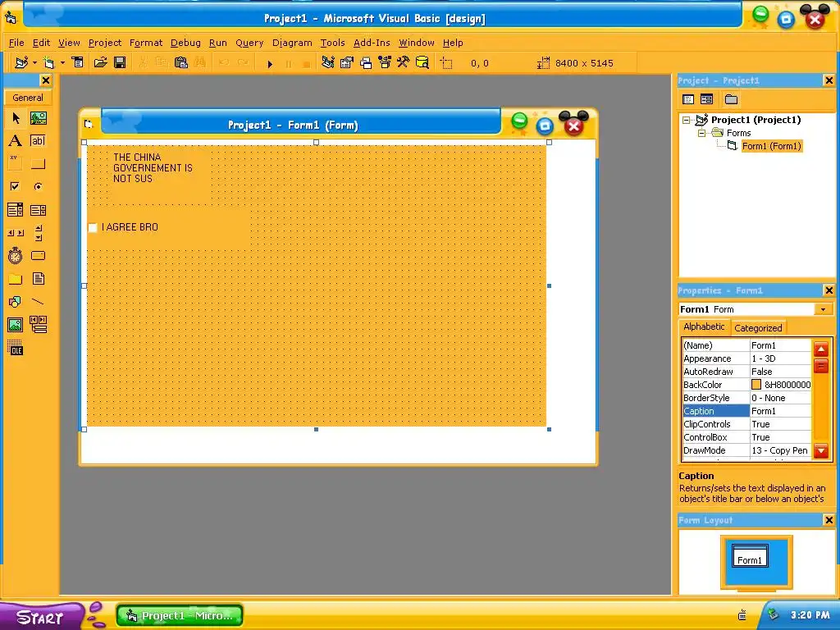
Task: Select the Label (A) control tool
Action: 16,141
